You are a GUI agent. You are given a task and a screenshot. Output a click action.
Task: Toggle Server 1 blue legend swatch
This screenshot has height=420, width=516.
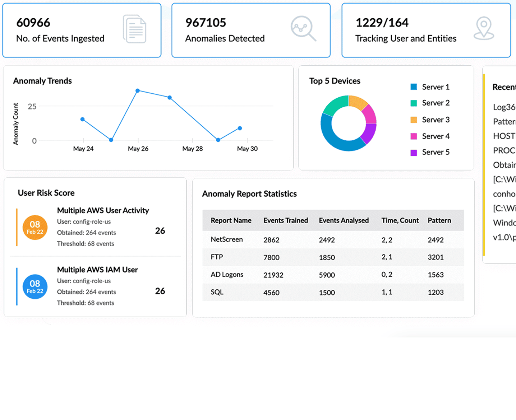(x=414, y=87)
